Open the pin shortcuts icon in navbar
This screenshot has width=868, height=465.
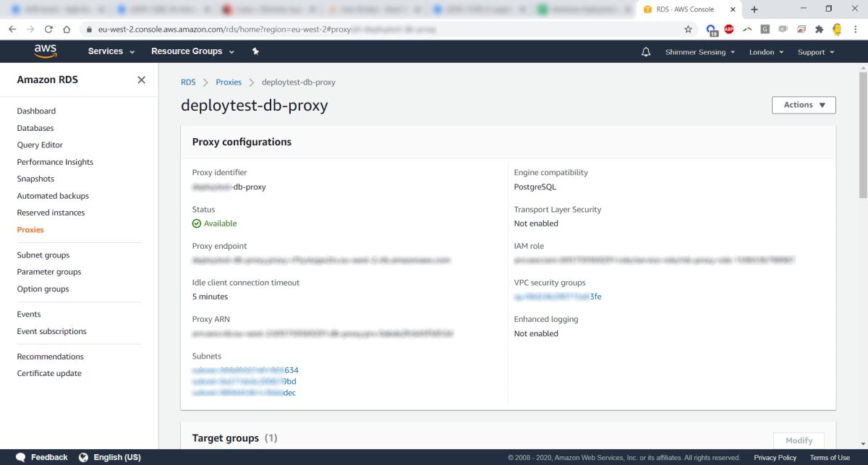click(x=255, y=51)
